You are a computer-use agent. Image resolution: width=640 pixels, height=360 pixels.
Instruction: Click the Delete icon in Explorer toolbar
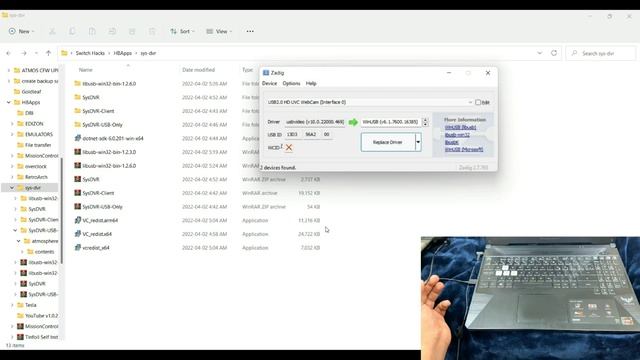[152, 31]
